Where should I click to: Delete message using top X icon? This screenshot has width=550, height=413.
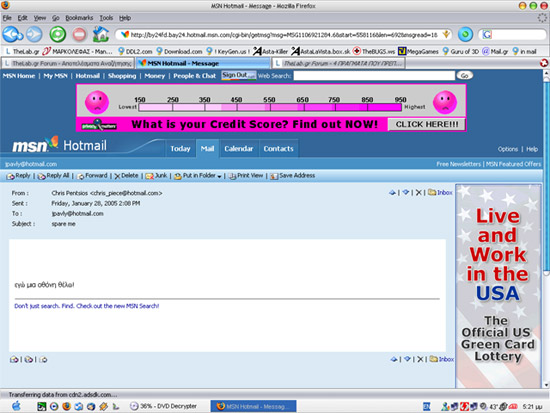418,192
